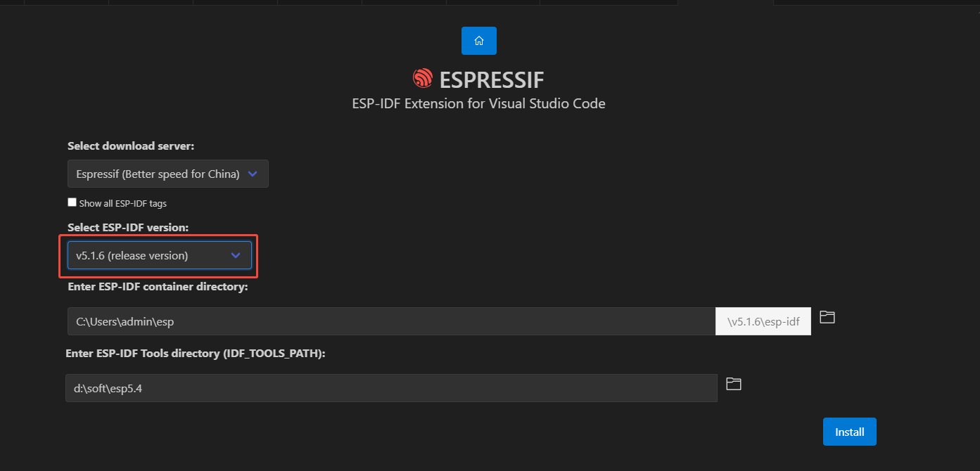
Task: Click the download server dropdown chevron arrow
Action: [x=253, y=174]
